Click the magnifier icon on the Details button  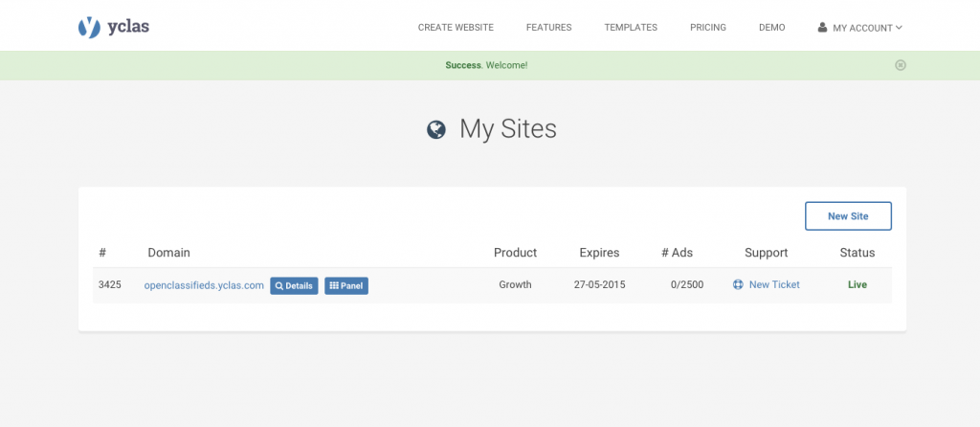[279, 285]
